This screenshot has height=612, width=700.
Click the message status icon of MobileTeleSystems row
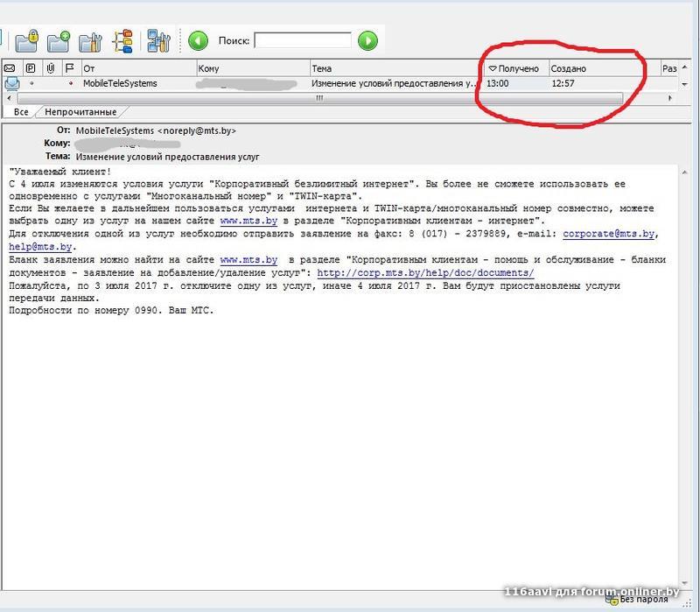point(11,83)
